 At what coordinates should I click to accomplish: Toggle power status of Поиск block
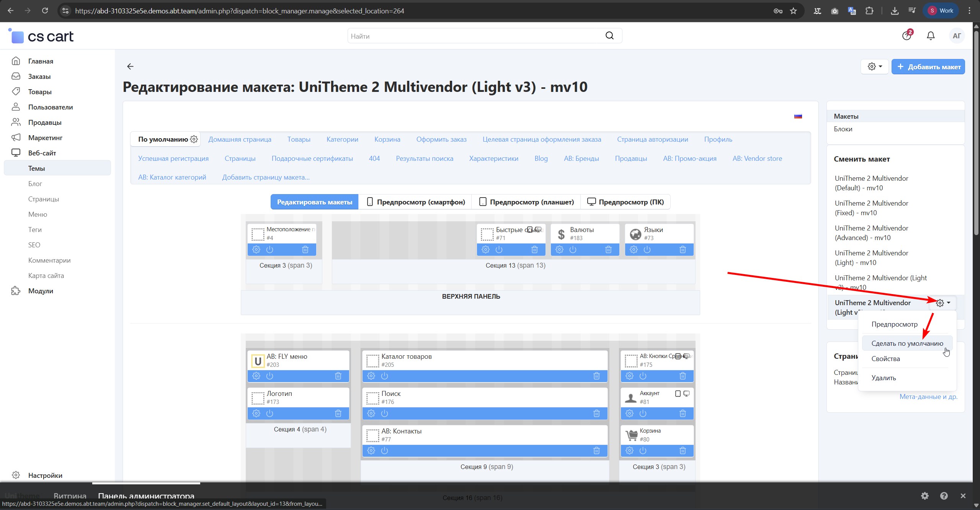[385, 414]
